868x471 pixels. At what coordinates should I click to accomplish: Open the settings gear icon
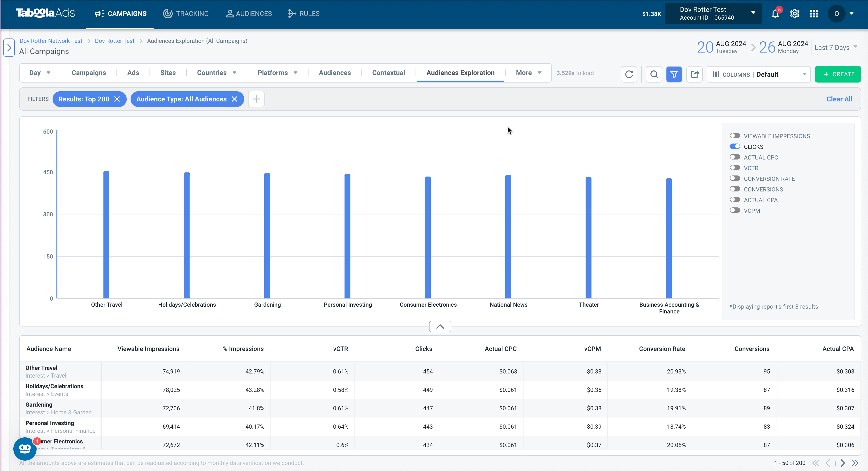pyautogui.click(x=795, y=14)
